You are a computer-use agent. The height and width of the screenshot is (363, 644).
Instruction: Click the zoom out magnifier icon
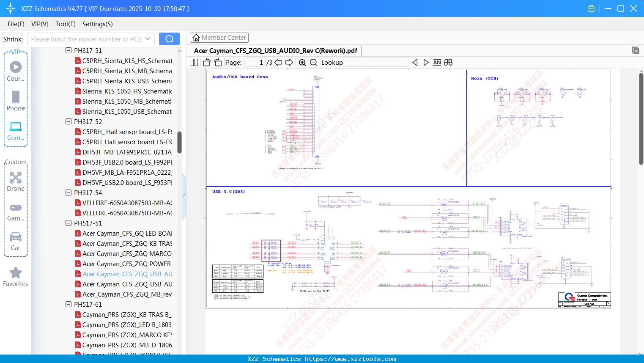[313, 63]
